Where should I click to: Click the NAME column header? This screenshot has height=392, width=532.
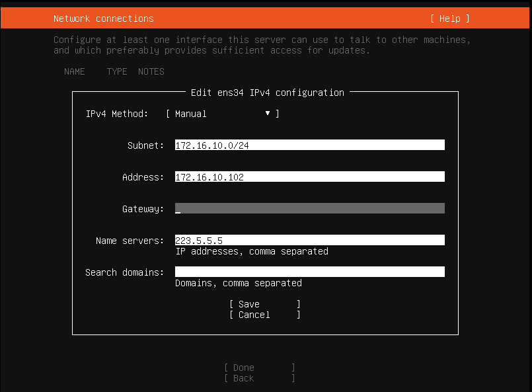[74, 71]
